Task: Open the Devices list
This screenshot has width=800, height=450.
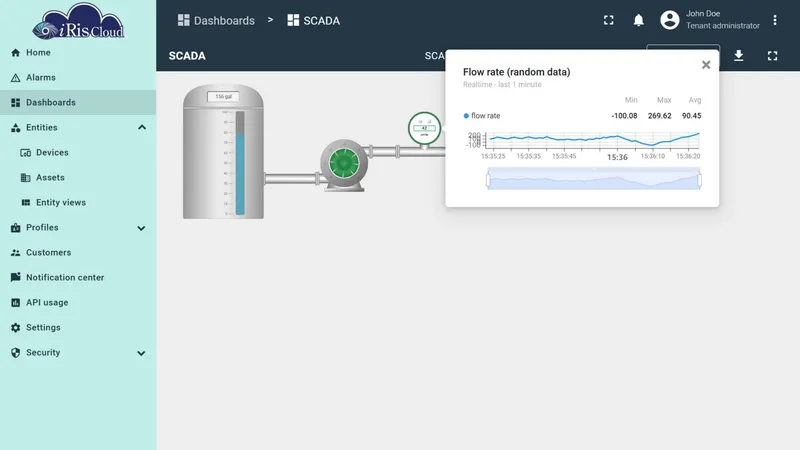Action: coord(78,153)
